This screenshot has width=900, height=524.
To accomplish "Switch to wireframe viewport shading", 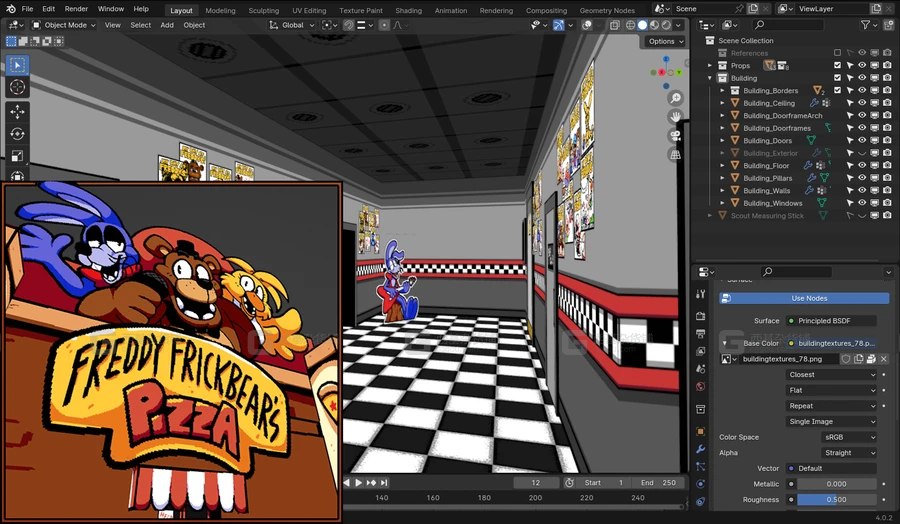I will [630, 25].
